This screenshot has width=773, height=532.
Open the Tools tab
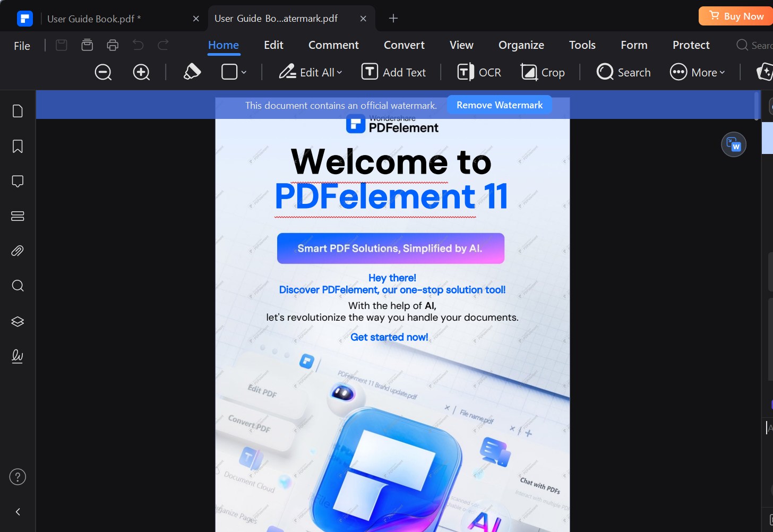582,45
